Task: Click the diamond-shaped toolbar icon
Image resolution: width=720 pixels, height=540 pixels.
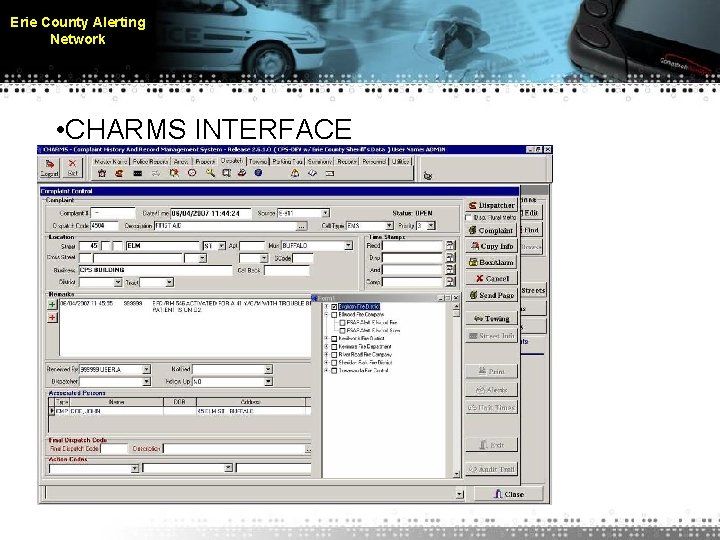Action: click(x=312, y=173)
